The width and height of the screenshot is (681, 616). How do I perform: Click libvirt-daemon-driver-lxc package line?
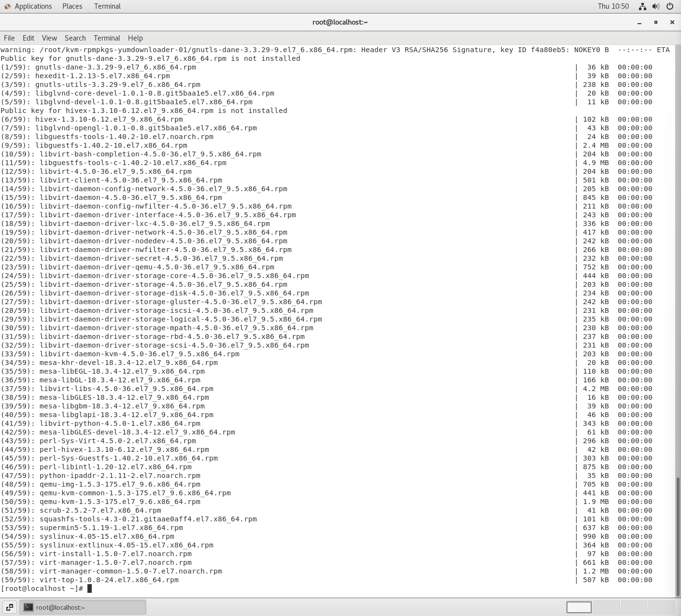pos(155,224)
